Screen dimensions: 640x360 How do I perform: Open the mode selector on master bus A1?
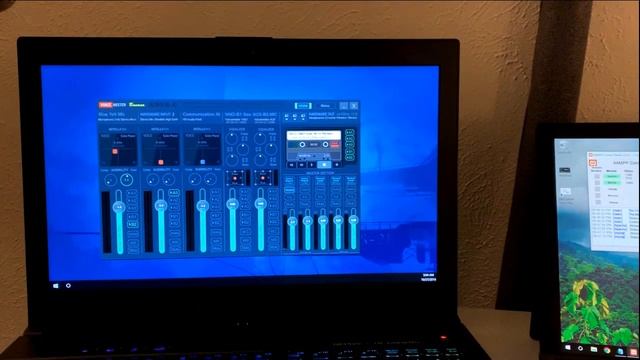[x=289, y=180]
